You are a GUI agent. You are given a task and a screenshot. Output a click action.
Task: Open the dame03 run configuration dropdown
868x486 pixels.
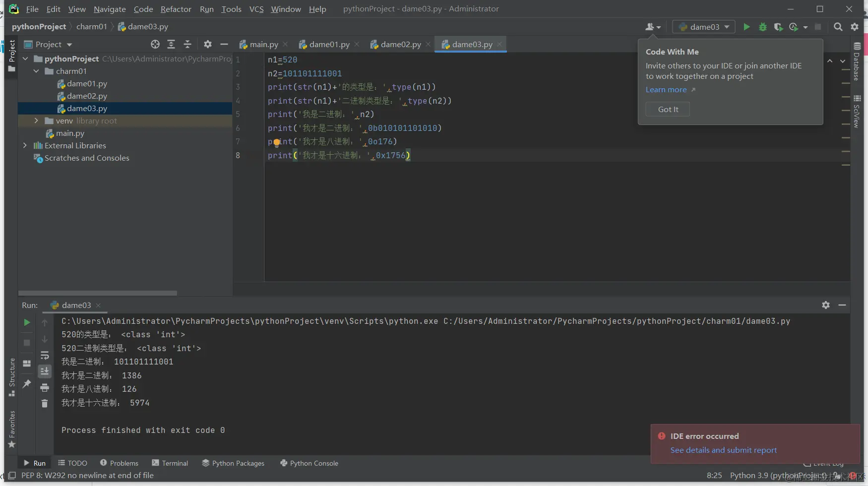tap(704, 27)
